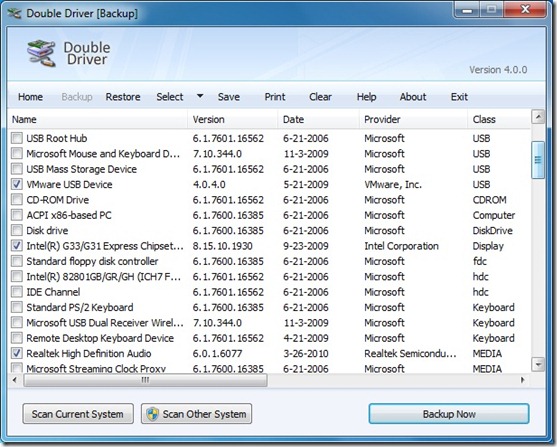The height and width of the screenshot is (447, 557).
Task: Click the Double Driver logo icon
Action: pos(42,53)
